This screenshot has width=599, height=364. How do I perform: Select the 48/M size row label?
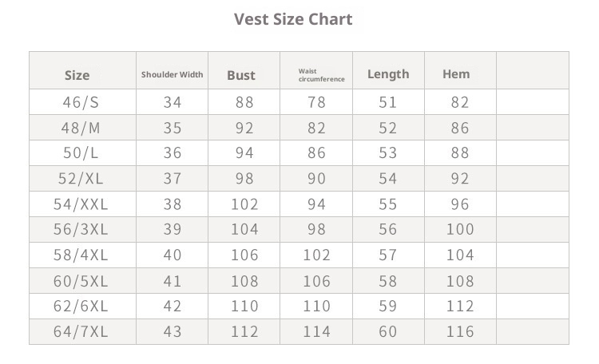[81, 128]
